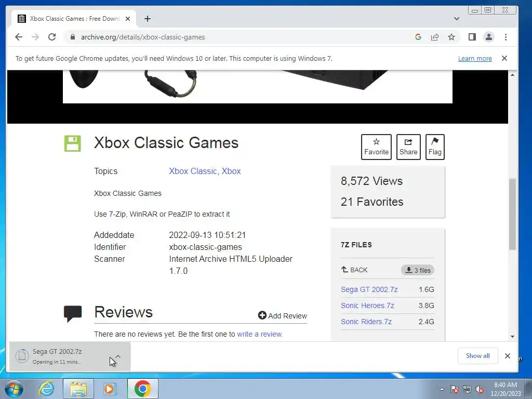Open the Chrome profile avatar
Viewport: 532px width, 399px height.
488,37
